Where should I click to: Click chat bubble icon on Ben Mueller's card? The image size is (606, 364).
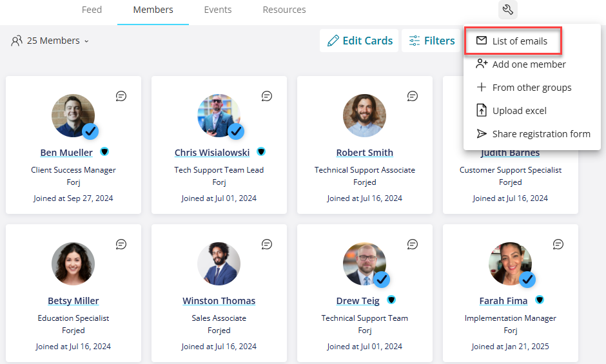[121, 96]
